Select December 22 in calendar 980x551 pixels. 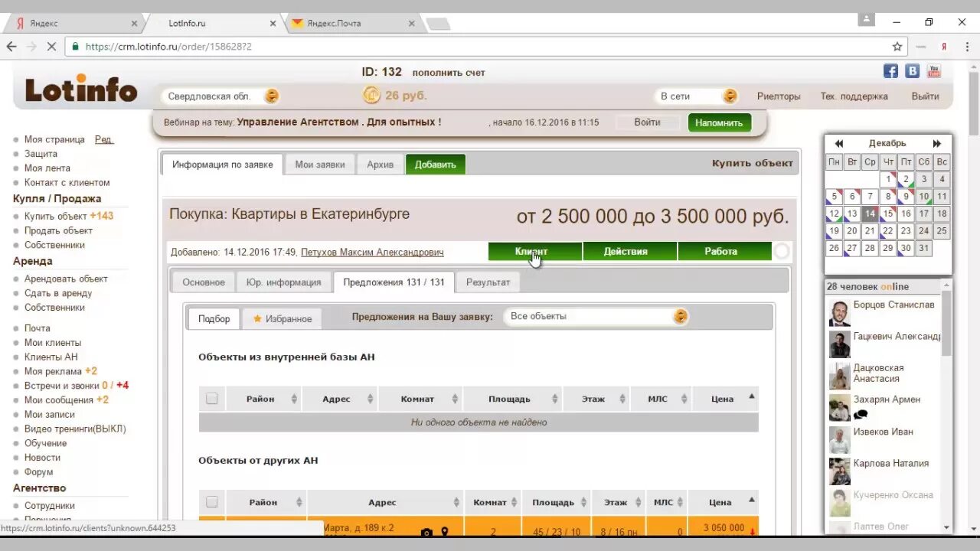887,231
